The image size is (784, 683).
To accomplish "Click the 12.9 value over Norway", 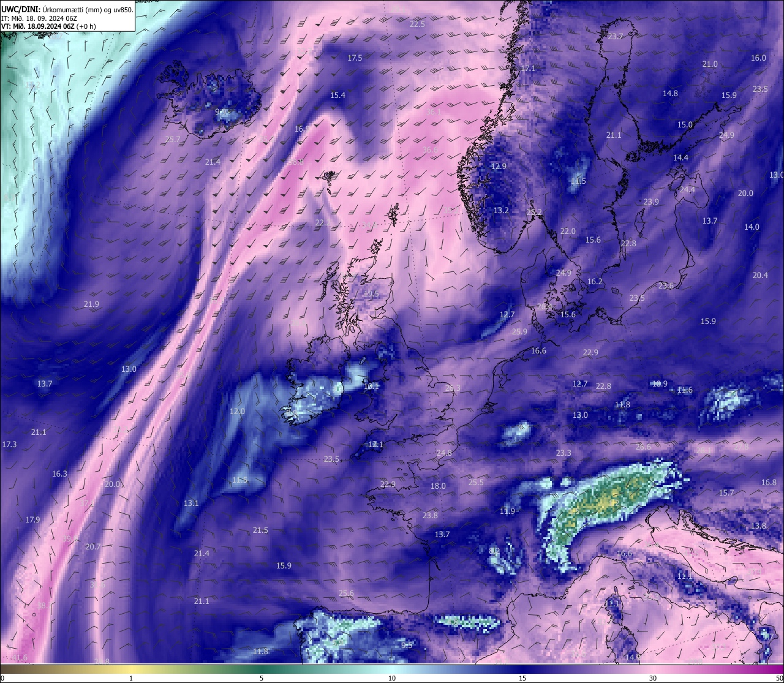I will point(499,167).
